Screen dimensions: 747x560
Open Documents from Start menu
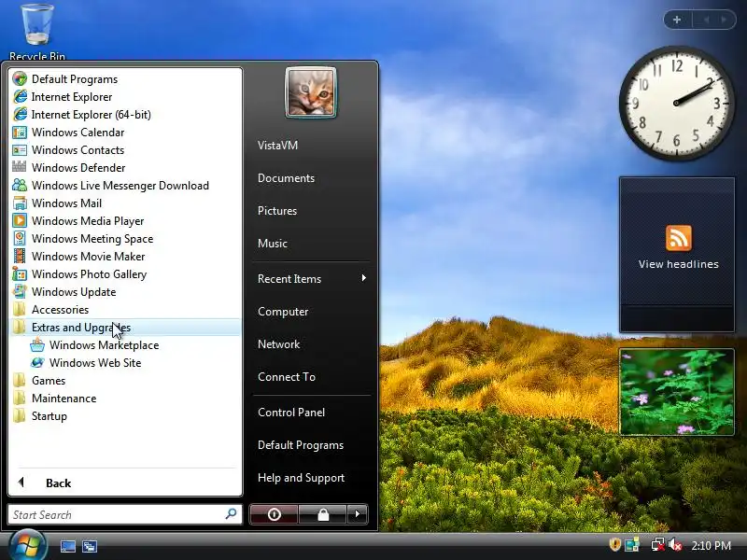point(286,178)
